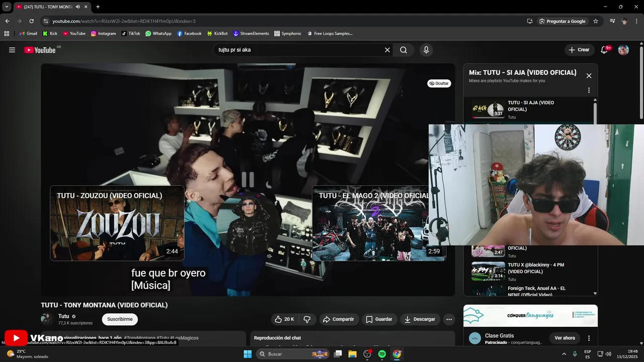Open StreamElements bookmark
The width and height of the screenshot is (644, 362).
[x=251, y=34]
